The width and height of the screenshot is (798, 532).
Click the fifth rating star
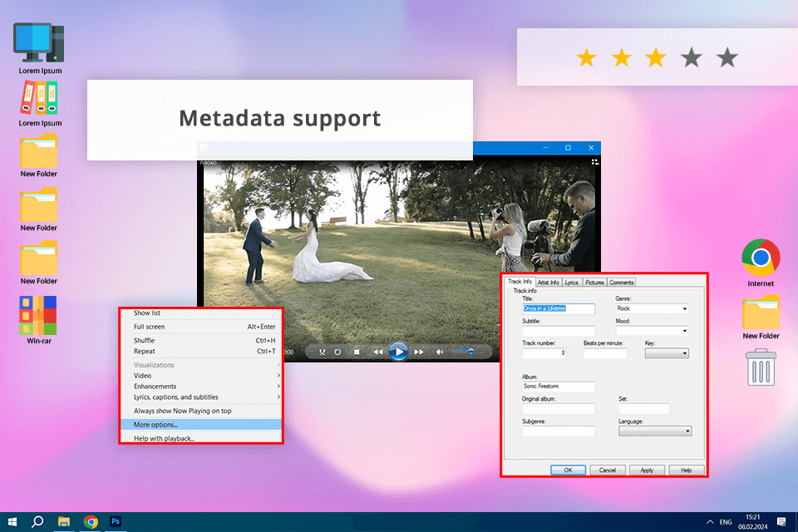(727, 57)
